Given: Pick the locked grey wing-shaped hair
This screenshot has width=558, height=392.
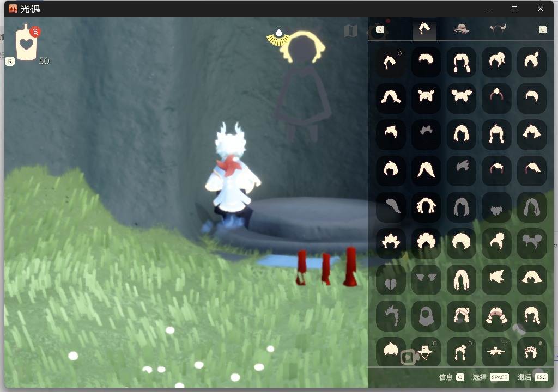Looking at the screenshot, I should pyautogui.click(x=426, y=280).
